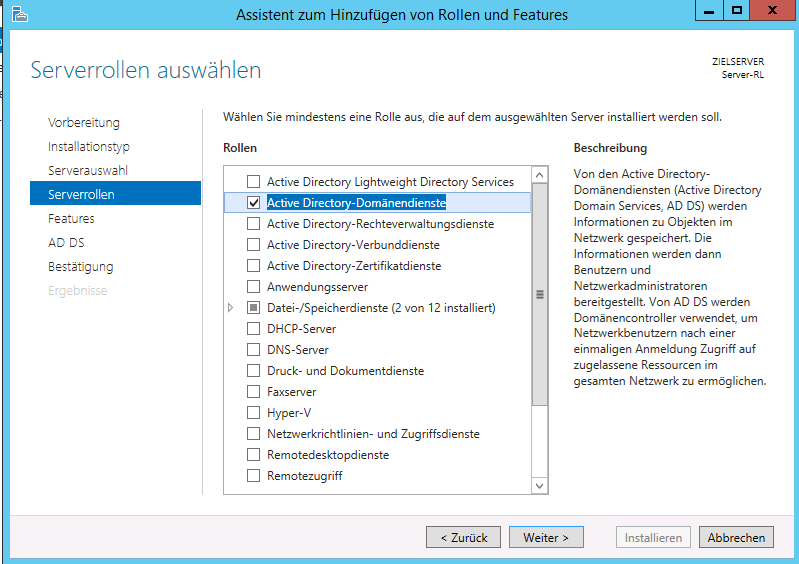Click the roles list scrollbar thumb

pyautogui.click(x=540, y=294)
